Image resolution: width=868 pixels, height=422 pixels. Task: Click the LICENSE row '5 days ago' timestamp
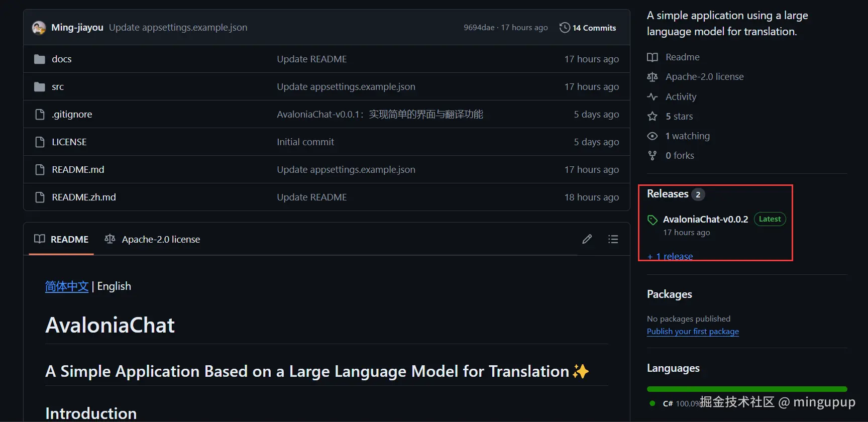point(596,142)
